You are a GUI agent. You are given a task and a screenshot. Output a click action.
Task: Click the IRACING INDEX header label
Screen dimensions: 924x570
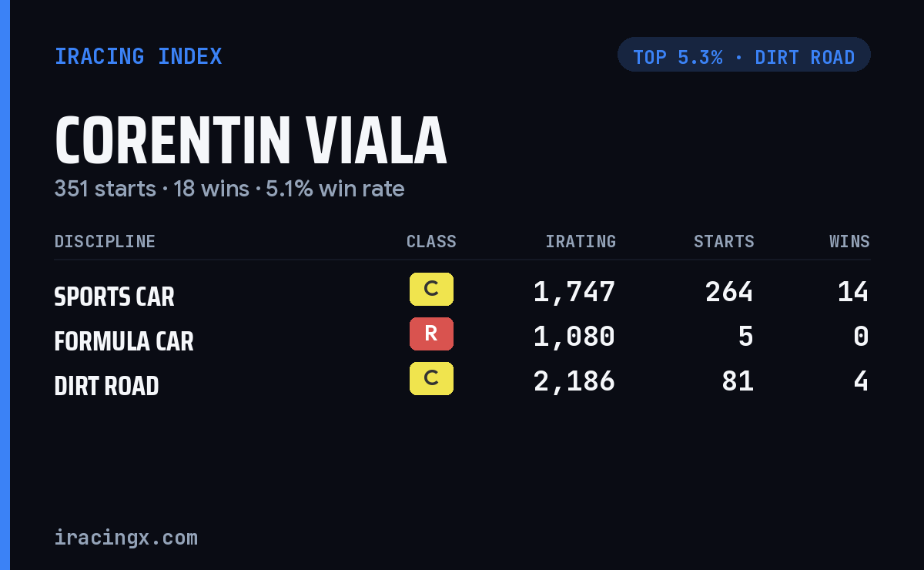[139, 56]
